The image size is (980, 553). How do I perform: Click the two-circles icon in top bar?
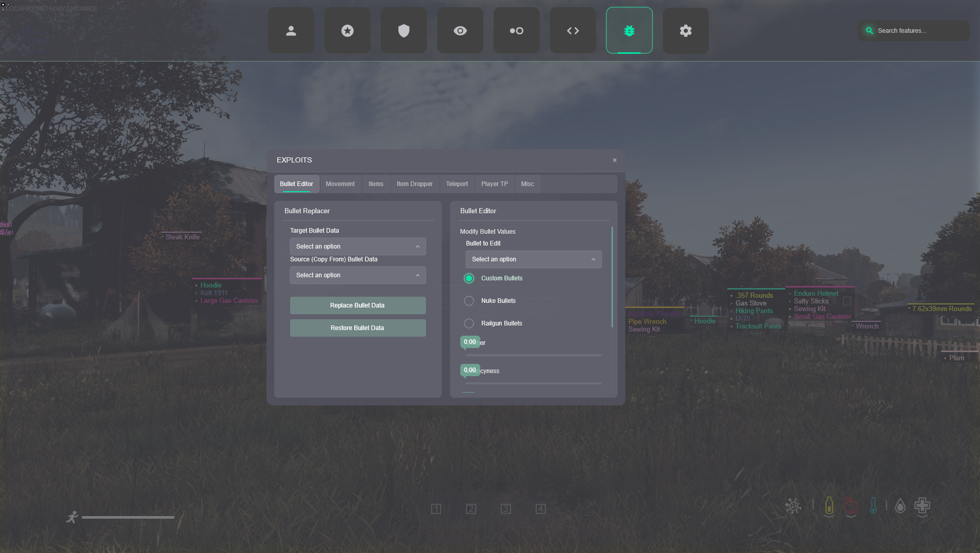516,31
